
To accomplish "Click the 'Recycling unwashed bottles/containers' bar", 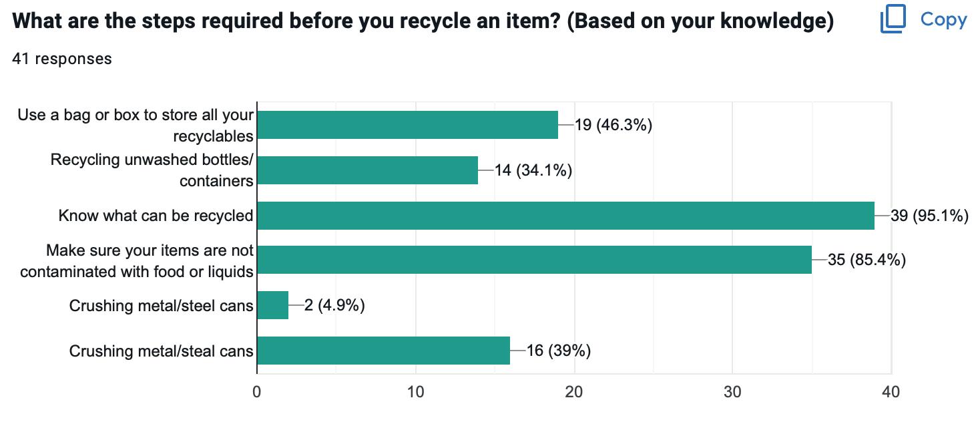I will pyautogui.click(x=367, y=170).
